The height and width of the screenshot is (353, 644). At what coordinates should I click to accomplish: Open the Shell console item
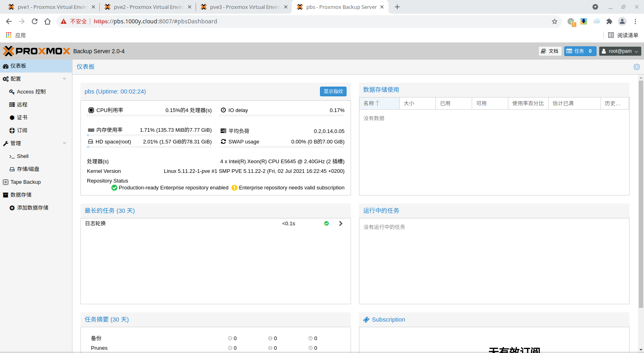[x=23, y=156]
